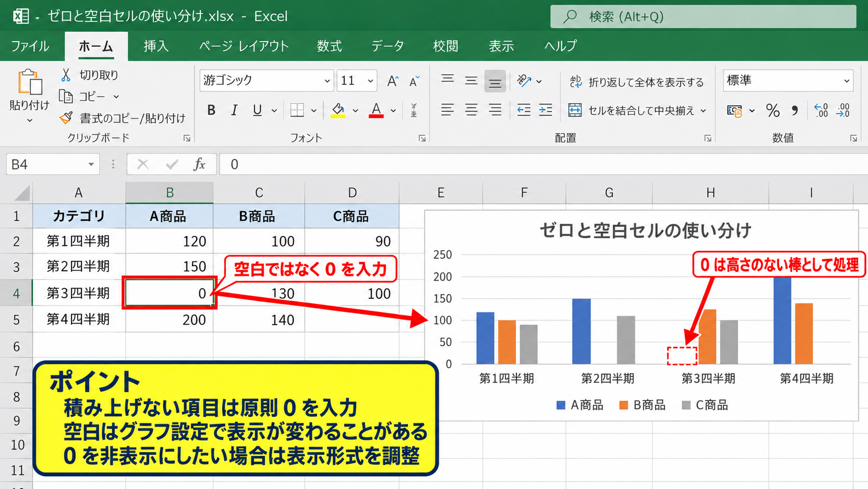Select column B header
868x489 pixels.
tap(169, 193)
